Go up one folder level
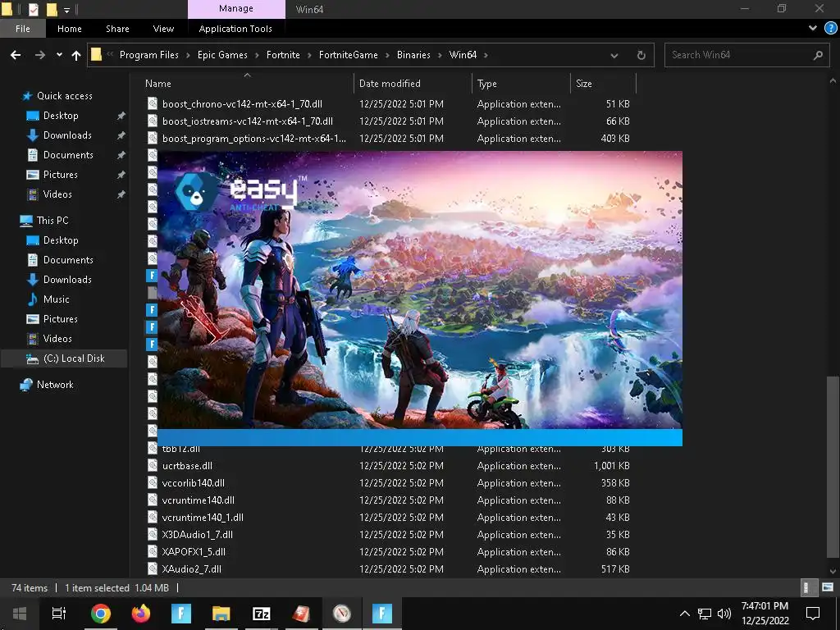Screen dimensions: 840x630 pyautogui.click(x=76, y=55)
